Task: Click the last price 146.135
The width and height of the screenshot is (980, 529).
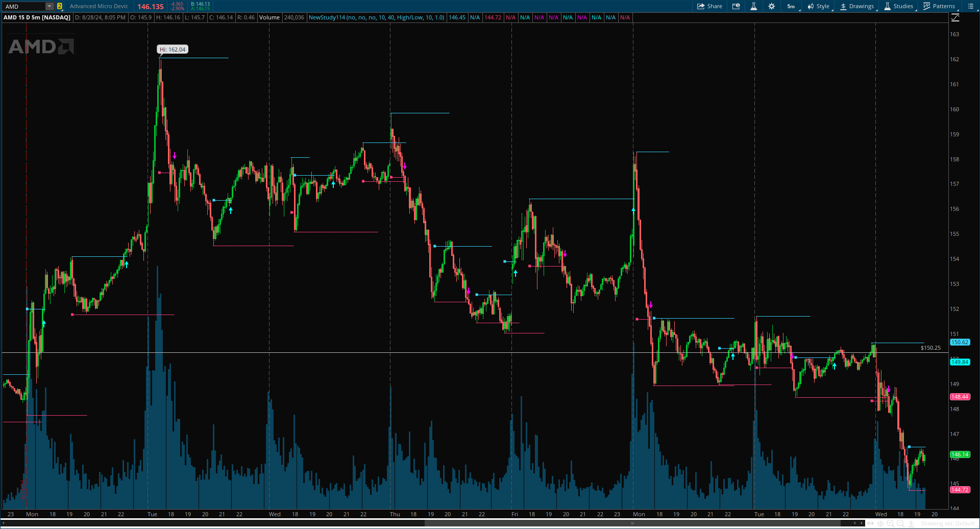Action: (151, 7)
